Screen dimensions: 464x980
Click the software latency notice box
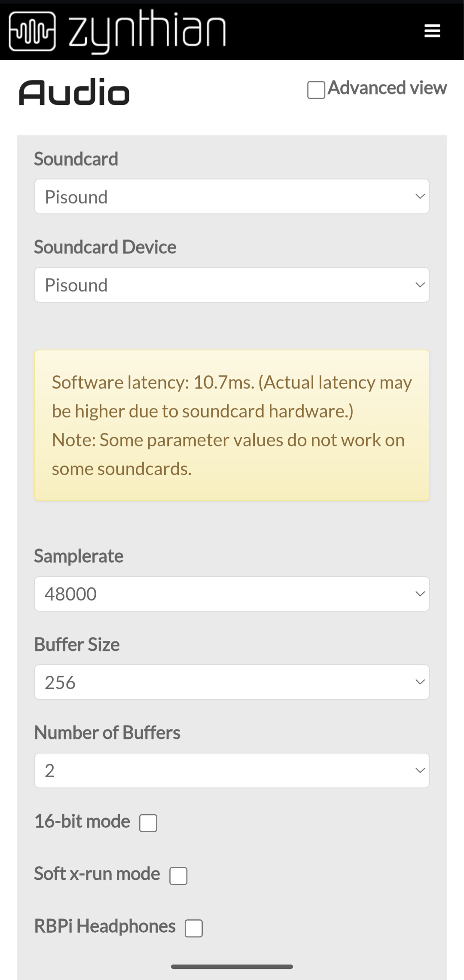232,426
